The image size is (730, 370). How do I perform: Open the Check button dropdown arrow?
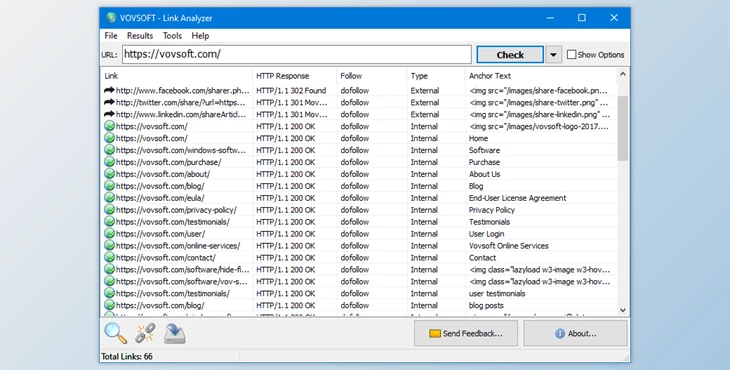[x=553, y=55]
